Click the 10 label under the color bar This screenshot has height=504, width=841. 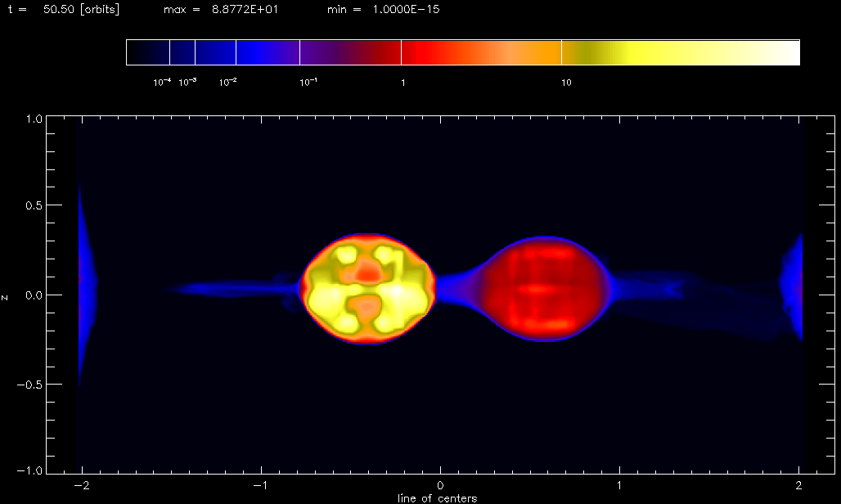[566, 83]
